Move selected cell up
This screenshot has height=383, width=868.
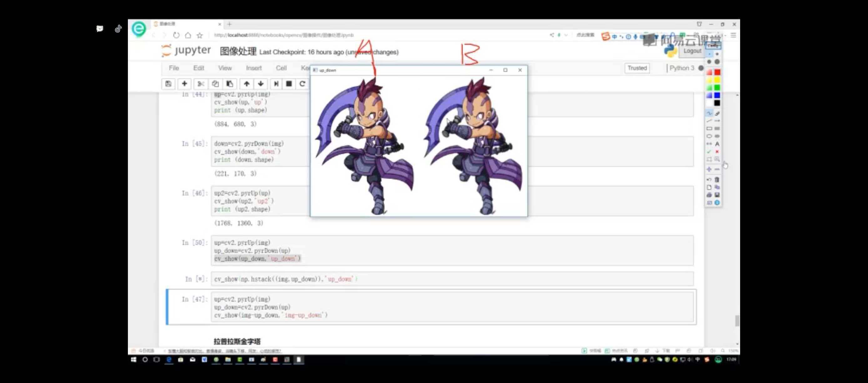[x=247, y=84]
